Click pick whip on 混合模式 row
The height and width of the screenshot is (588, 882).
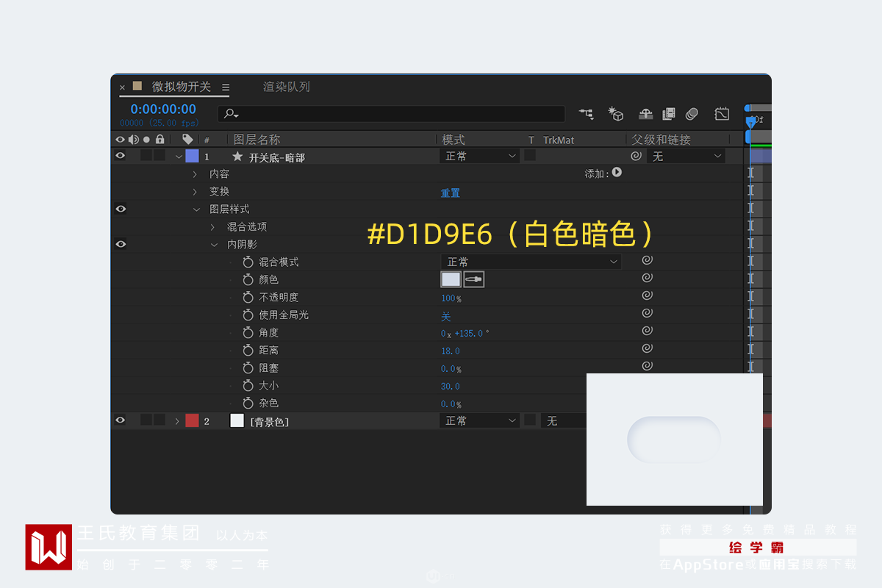[647, 260]
